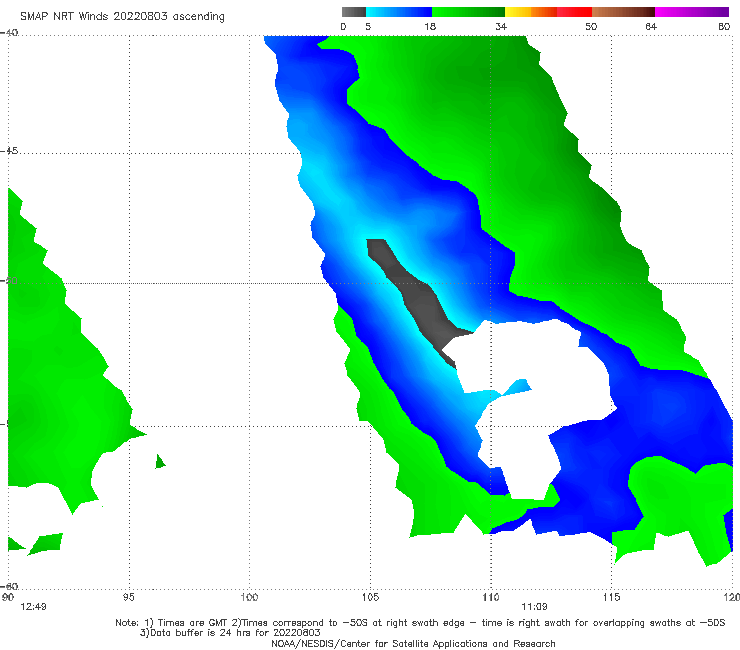Click the '110' longitude axis label

click(491, 597)
